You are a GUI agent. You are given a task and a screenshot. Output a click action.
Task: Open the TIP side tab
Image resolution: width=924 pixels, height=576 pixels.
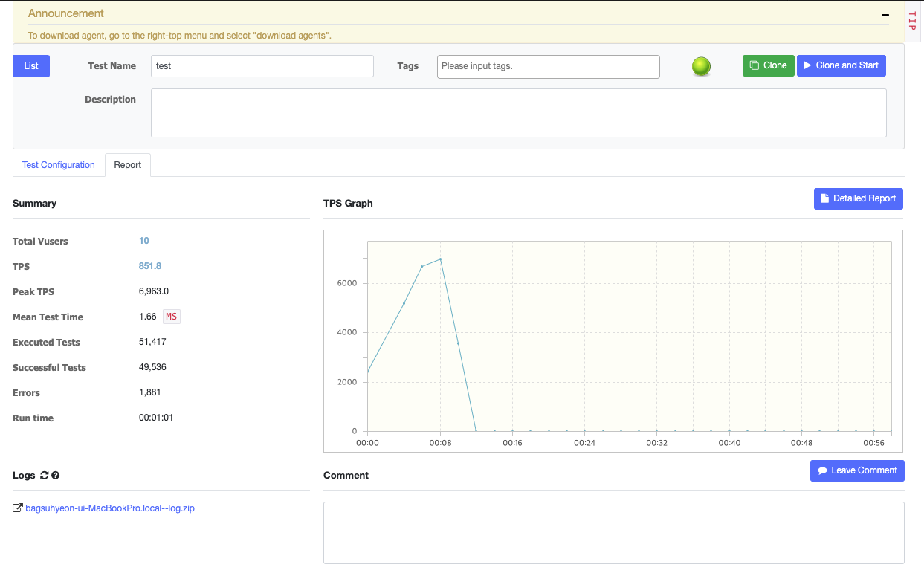point(913,21)
